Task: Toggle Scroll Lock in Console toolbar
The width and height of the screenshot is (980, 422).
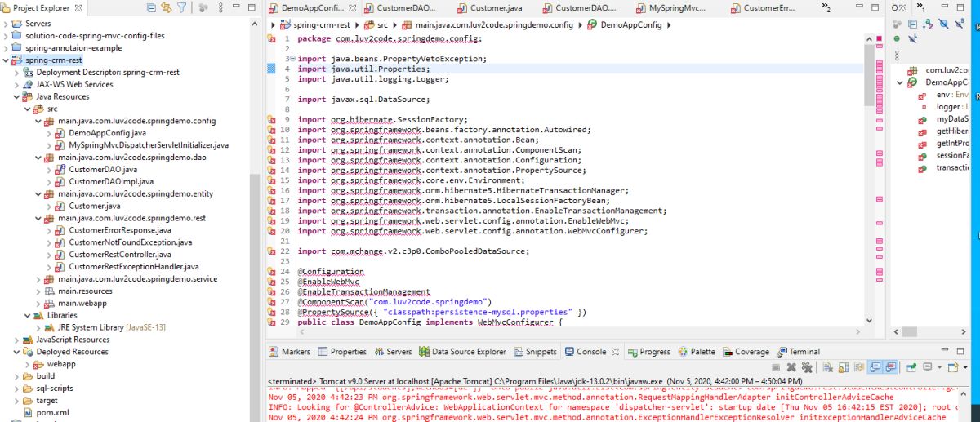Action: tap(843, 367)
